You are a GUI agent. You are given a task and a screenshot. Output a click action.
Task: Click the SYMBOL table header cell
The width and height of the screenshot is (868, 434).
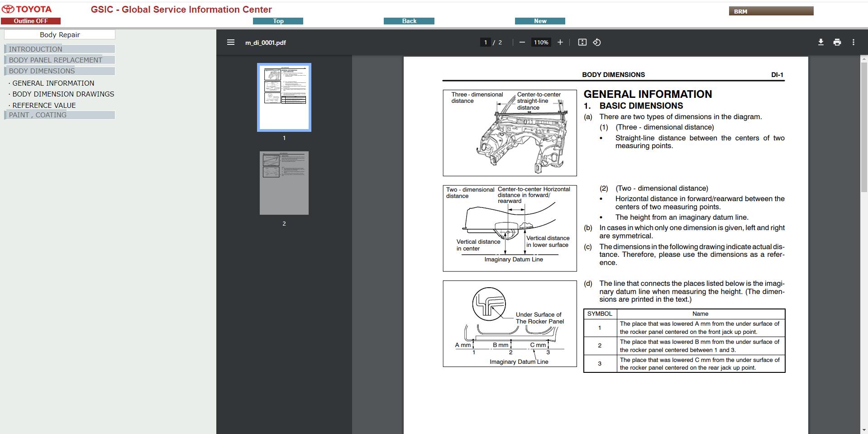pyautogui.click(x=600, y=314)
